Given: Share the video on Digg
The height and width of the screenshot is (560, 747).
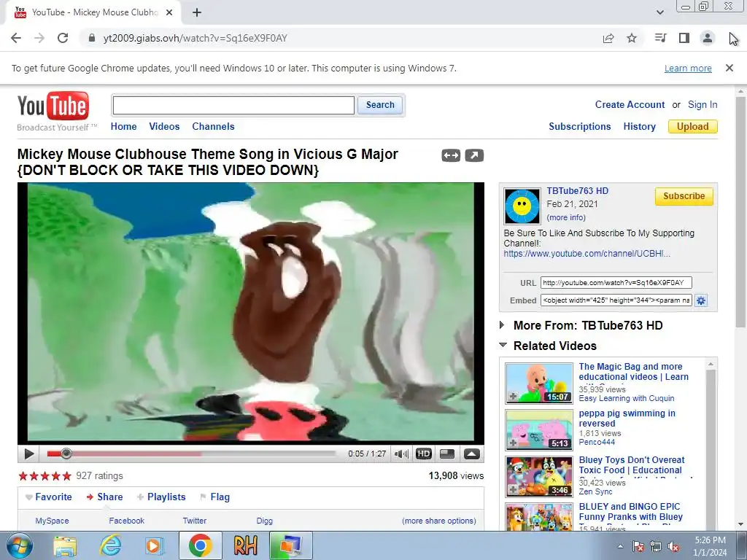Looking at the screenshot, I should click(264, 521).
